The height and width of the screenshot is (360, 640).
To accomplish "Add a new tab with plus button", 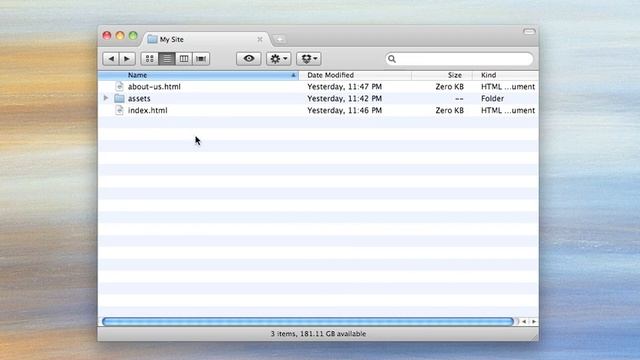I will point(280,40).
